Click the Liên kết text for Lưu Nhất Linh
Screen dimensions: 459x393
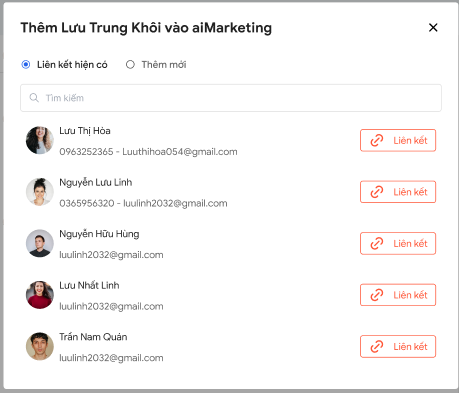point(410,295)
